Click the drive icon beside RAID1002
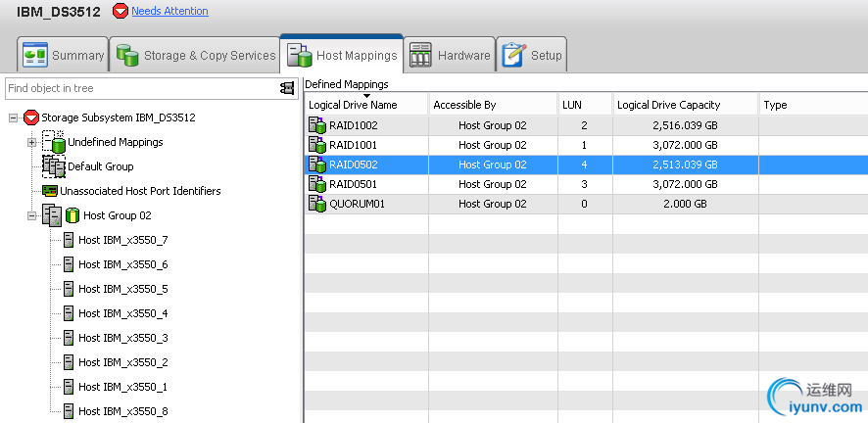This screenshot has height=423, width=868. tap(317, 125)
